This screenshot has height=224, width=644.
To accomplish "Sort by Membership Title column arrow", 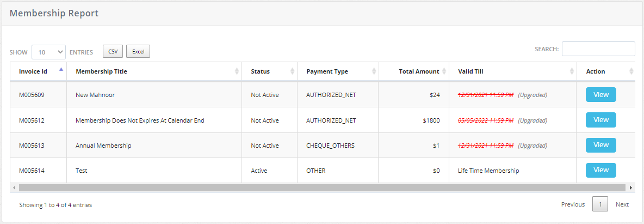I will pyautogui.click(x=237, y=71).
